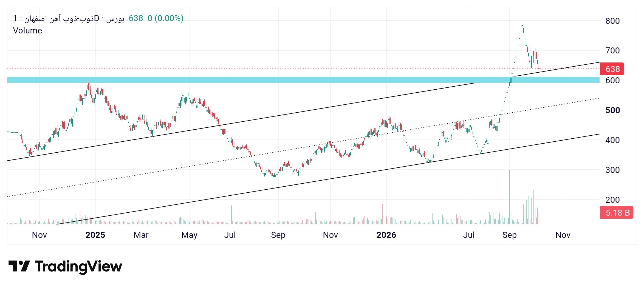Click the 300 price axis label
Image resolution: width=644 pixels, height=288 pixels.
(612, 170)
